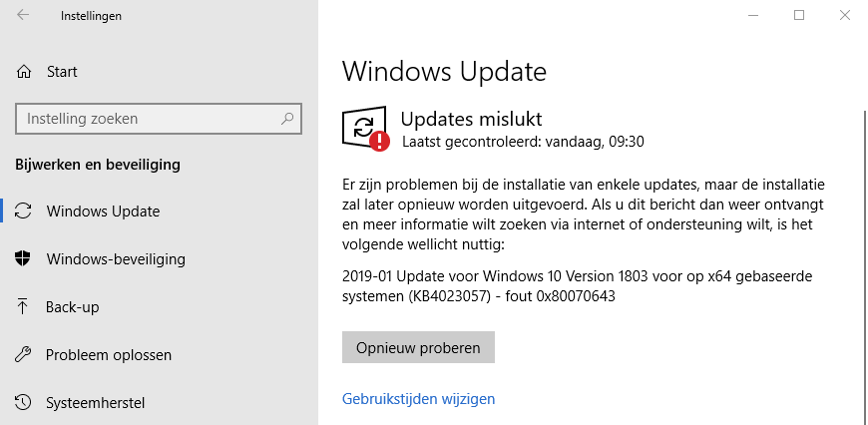Open Windows-beveiliging settings page
The width and height of the screenshot is (868, 425).
pyautogui.click(x=116, y=259)
